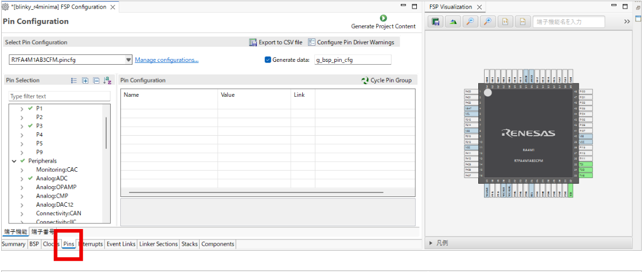Viewport: 644px width, 272px height.
Task: Switch to the Components tab
Action: (x=218, y=244)
